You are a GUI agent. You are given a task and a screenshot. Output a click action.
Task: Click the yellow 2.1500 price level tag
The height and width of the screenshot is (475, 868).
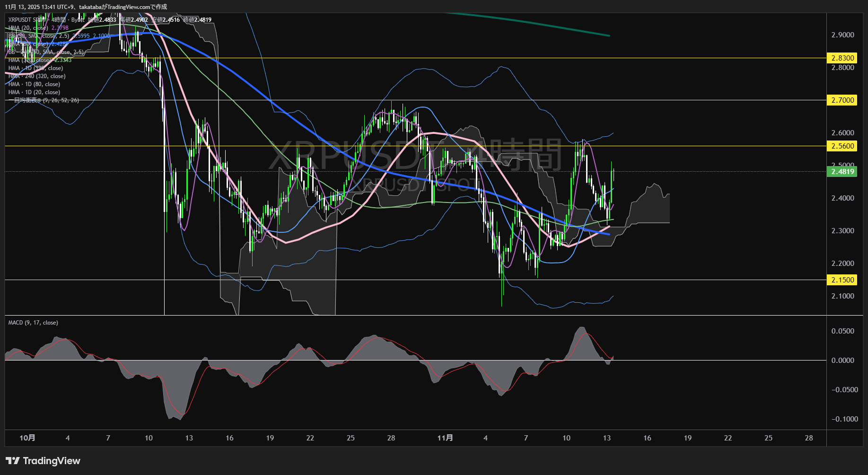[842, 280]
